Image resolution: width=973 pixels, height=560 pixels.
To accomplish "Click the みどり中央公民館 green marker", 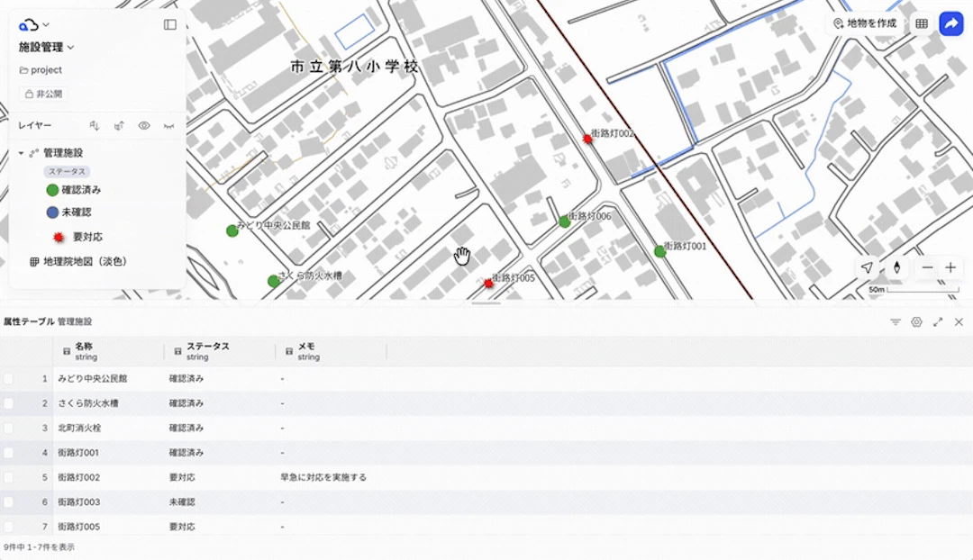I will (x=232, y=230).
